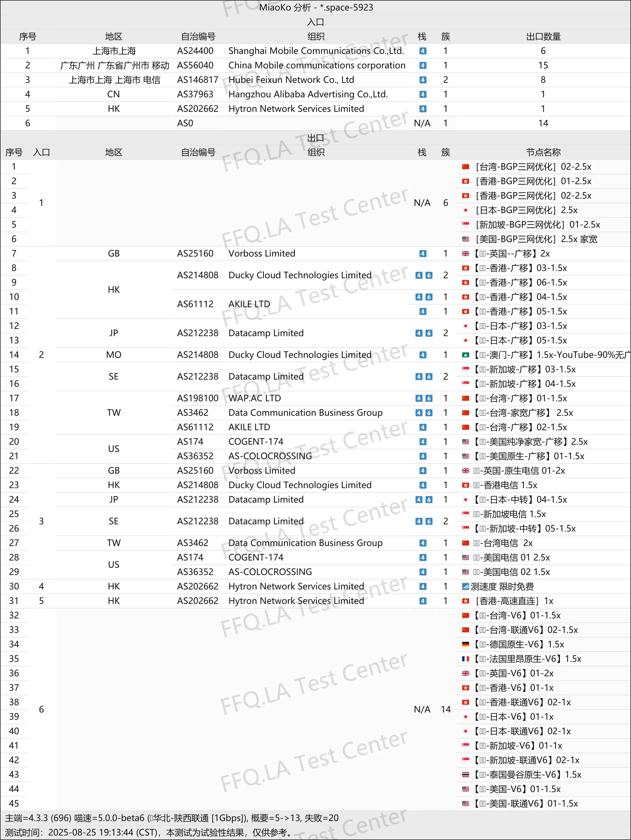
Task: Click the UK flag beside 【-英国--广移】2x
Action: coord(466,253)
